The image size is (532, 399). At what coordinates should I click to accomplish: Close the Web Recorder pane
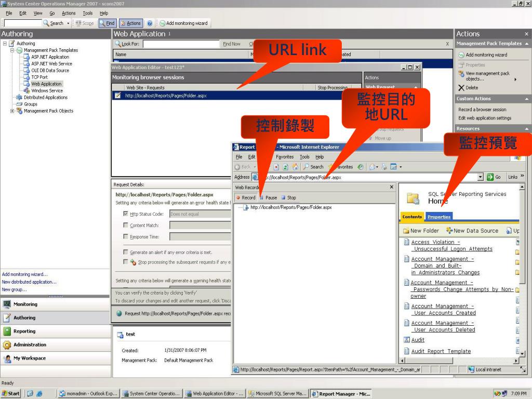(392, 187)
